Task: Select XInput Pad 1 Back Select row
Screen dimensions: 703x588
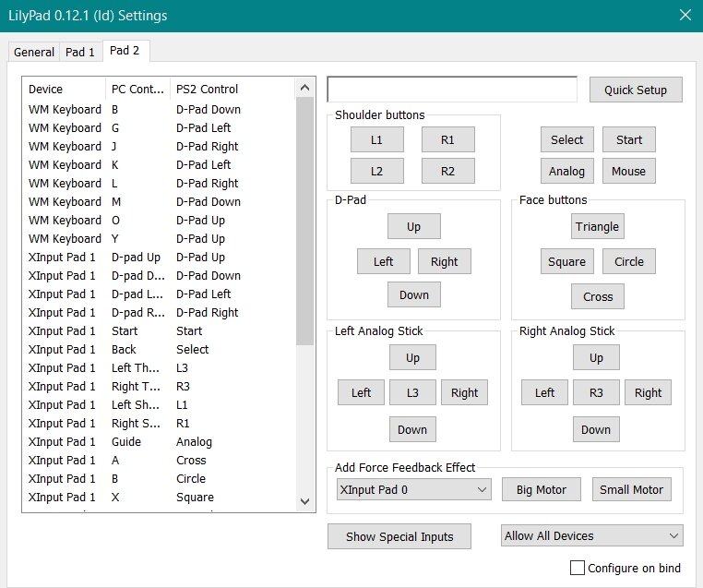Action: pyautogui.click(x=160, y=350)
